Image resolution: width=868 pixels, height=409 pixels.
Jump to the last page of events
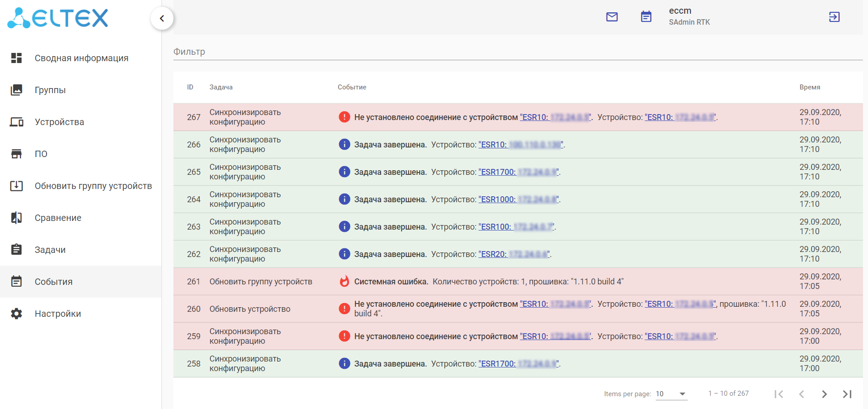point(847,394)
